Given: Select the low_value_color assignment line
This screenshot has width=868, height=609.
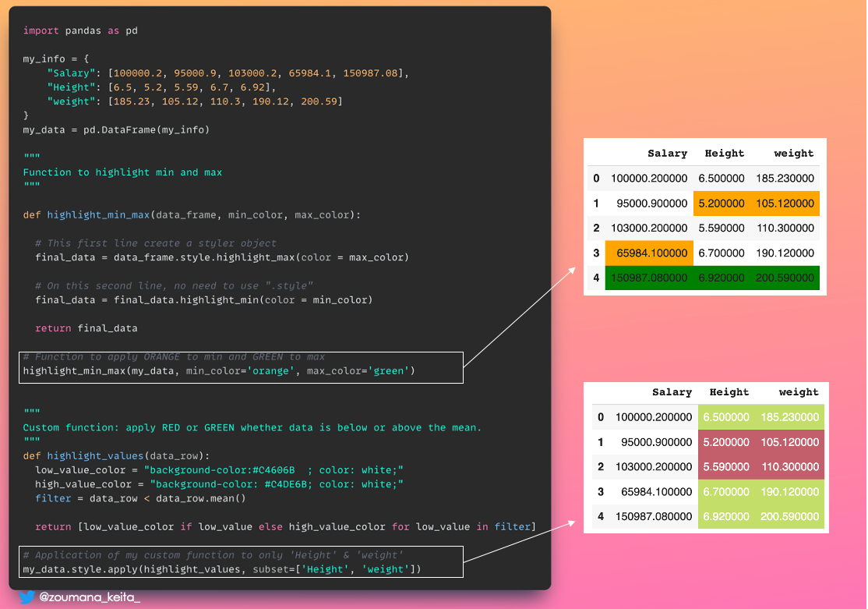Looking at the screenshot, I should [219, 470].
